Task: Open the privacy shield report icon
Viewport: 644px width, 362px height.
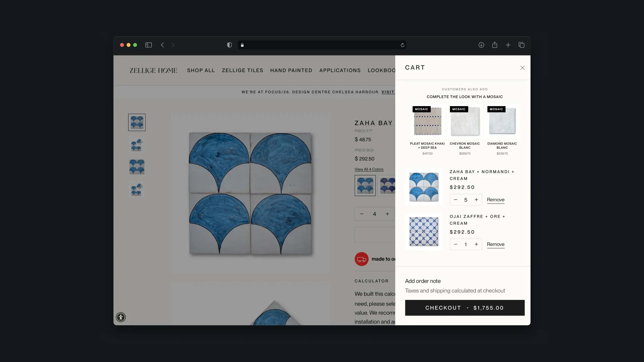Action: (x=229, y=45)
